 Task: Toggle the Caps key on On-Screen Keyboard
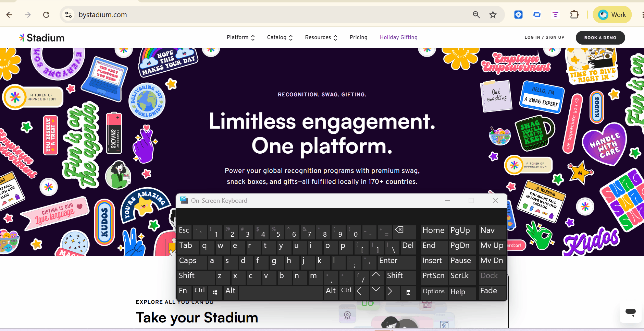point(192,262)
